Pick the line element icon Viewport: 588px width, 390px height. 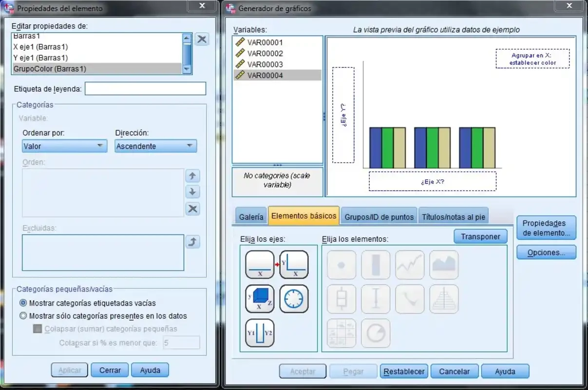tap(410, 265)
